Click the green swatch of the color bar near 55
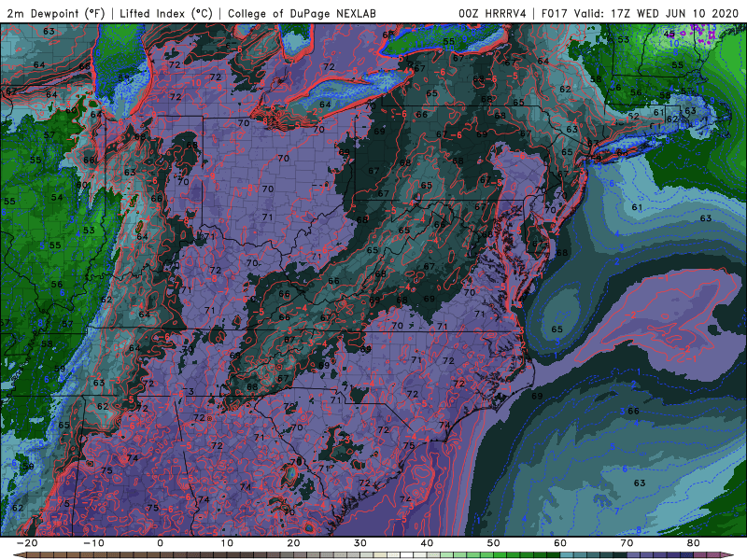This screenshot has height=560, width=747. [x=527, y=555]
